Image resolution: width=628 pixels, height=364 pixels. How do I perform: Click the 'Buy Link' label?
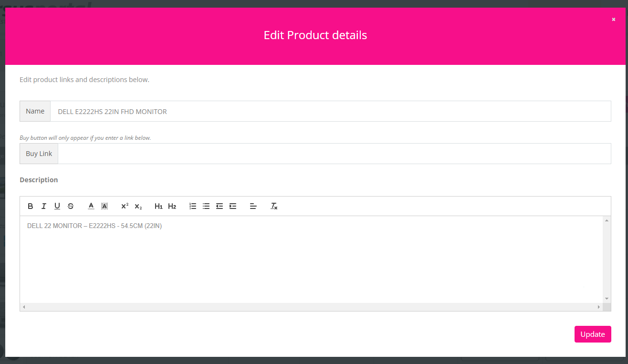pyautogui.click(x=39, y=154)
